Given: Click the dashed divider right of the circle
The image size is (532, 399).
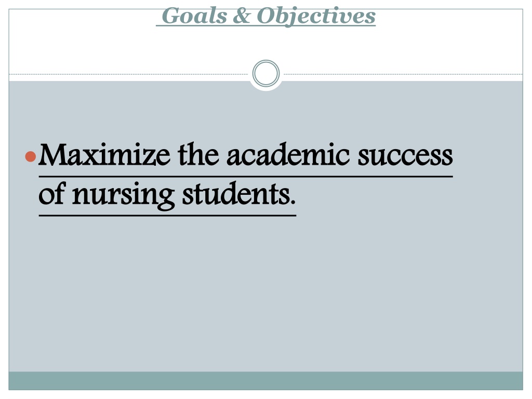Looking at the screenshot, I should coord(403,74).
